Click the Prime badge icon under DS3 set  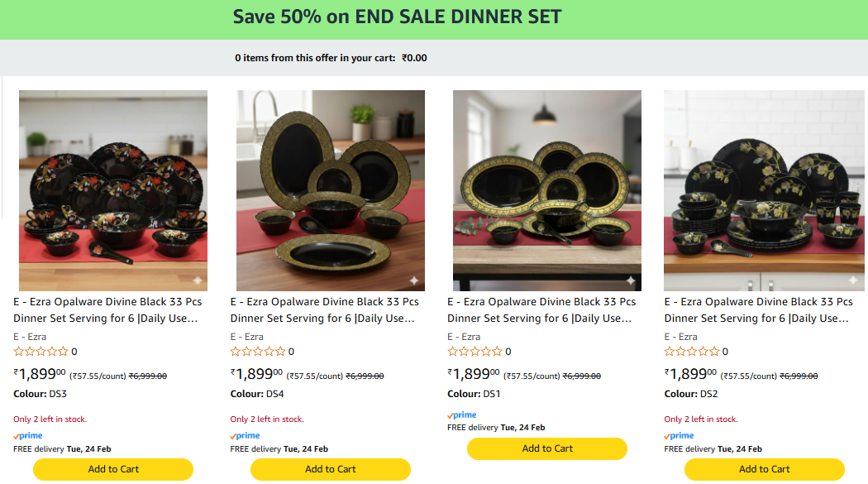pyautogui.click(x=28, y=436)
